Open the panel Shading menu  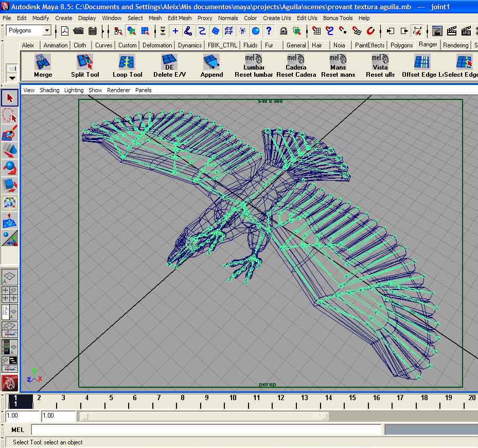(x=49, y=90)
